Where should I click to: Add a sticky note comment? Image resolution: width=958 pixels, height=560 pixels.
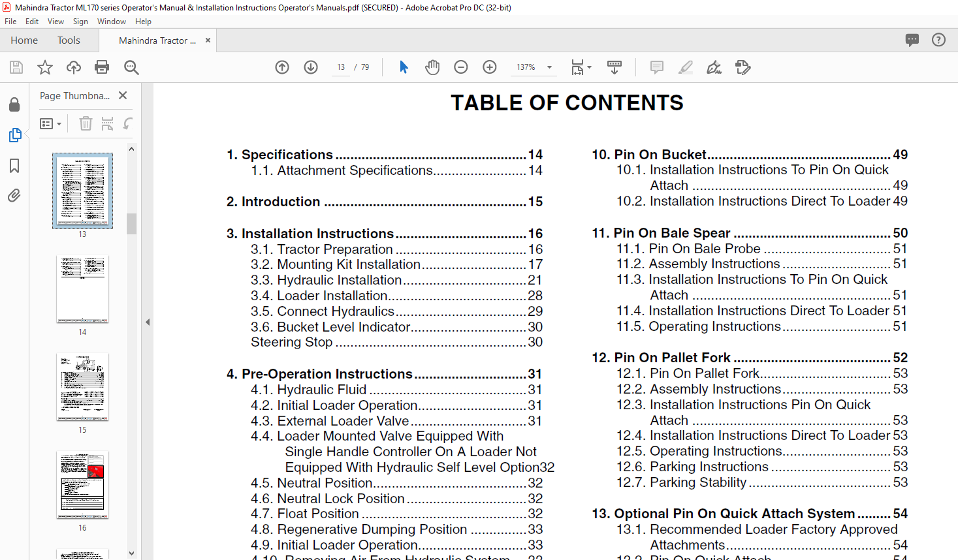point(657,67)
